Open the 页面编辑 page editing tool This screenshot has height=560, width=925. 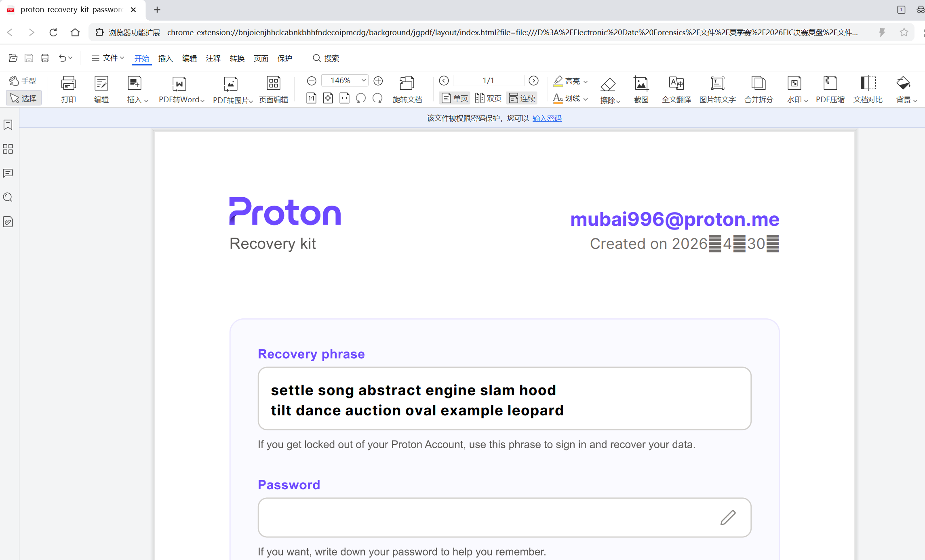tap(274, 90)
